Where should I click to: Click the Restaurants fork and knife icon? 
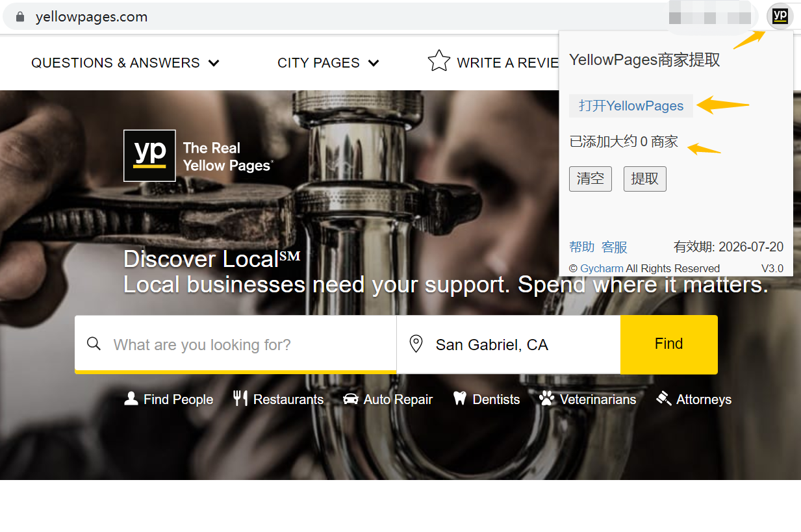click(x=240, y=398)
